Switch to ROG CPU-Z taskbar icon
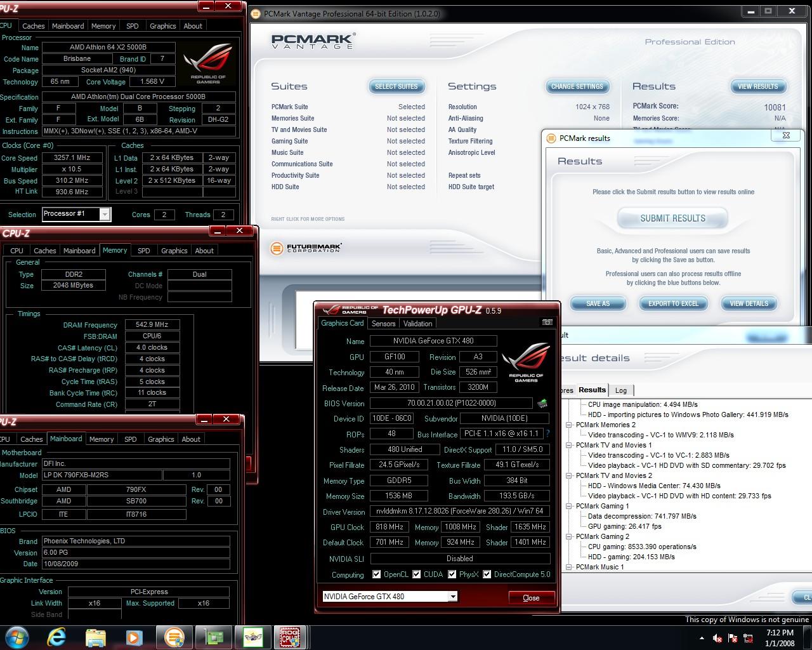The width and height of the screenshot is (812, 650). [290, 637]
